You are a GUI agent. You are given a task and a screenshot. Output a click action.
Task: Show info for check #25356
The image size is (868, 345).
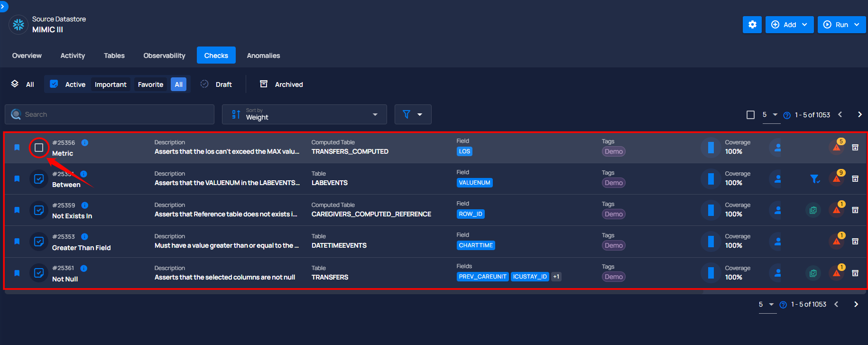point(85,142)
